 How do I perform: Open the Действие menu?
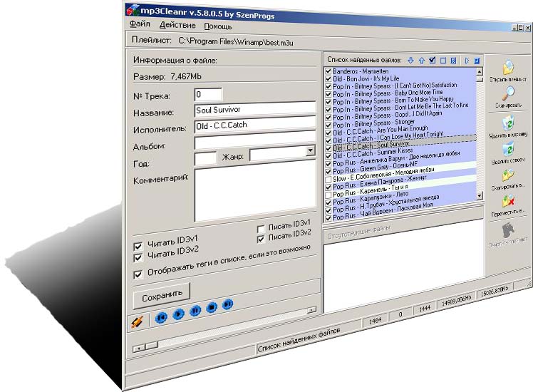click(177, 25)
